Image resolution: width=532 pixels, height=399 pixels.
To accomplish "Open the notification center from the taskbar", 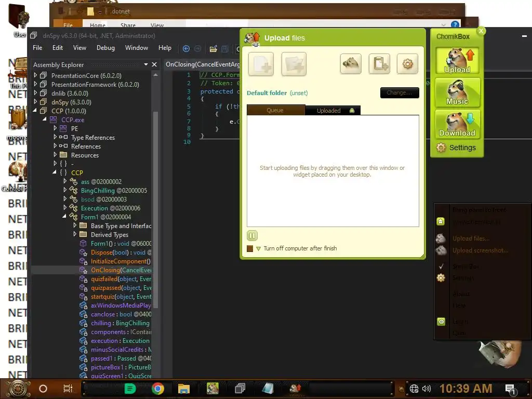I will click(510, 389).
